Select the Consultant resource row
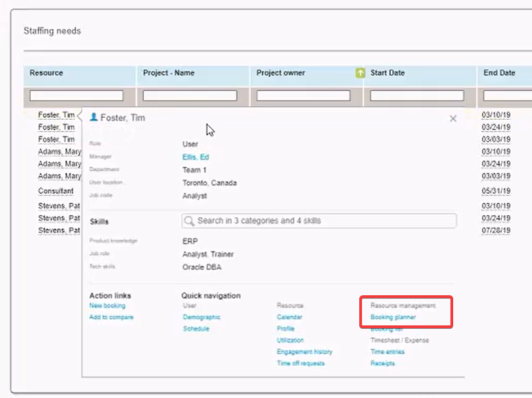The width and height of the screenshot is (532, 398). point(56,191)
